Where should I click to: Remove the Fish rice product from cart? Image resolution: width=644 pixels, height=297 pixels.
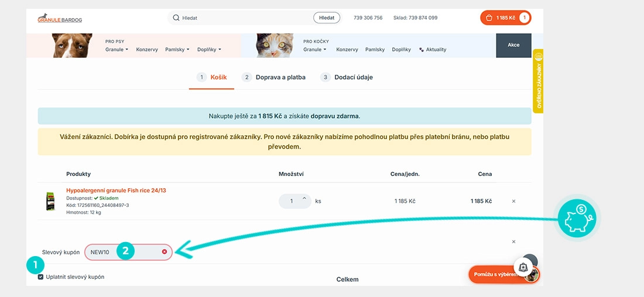[513, 201]
